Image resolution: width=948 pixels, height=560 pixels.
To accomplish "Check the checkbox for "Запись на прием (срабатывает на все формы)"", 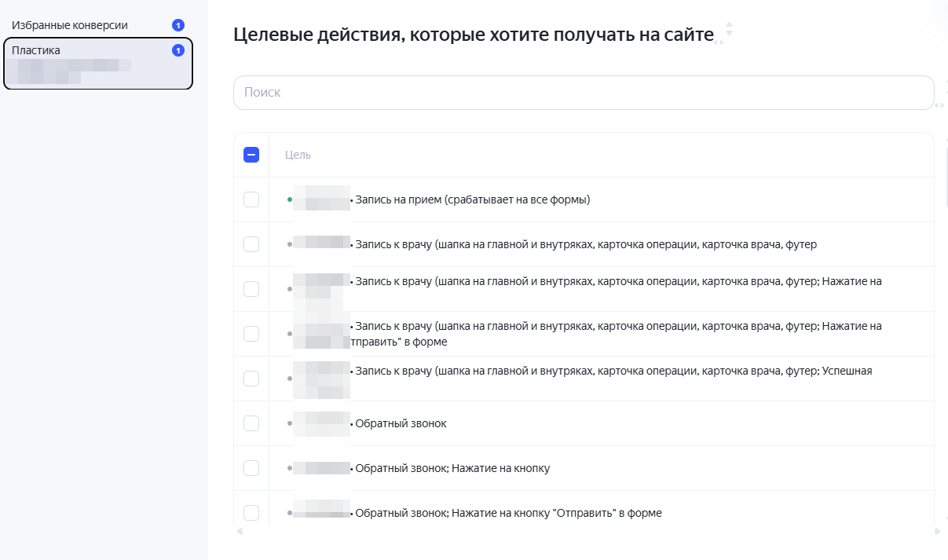I will coord(251,199).
